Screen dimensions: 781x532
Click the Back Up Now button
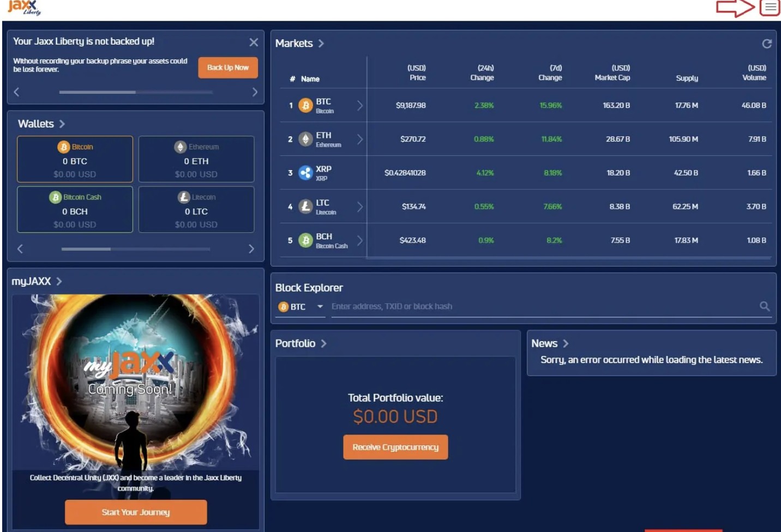tap(228, 68)
